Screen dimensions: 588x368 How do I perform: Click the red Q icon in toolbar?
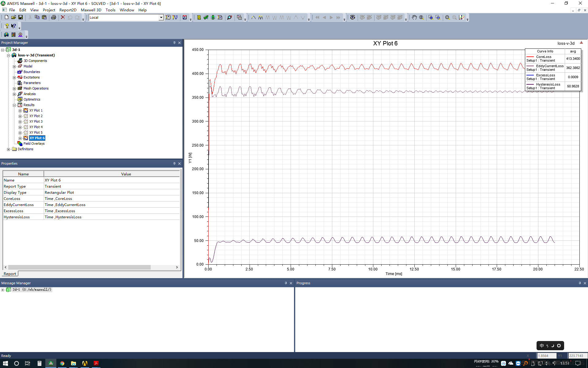tap(185, 17)
